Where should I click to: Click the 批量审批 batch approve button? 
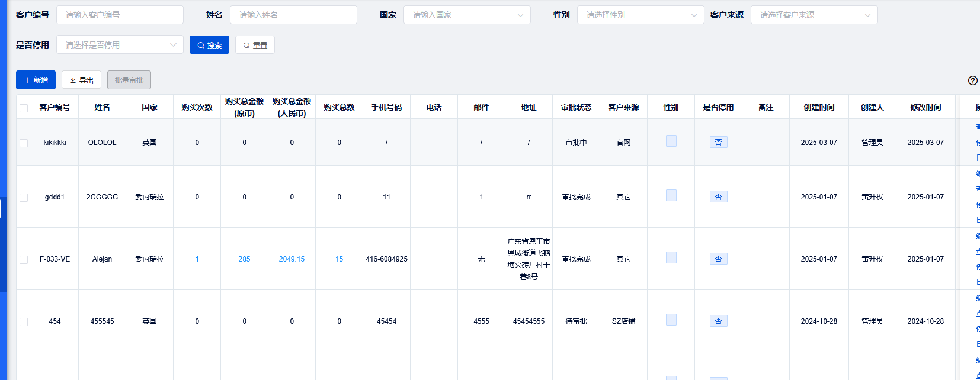(129, 80)
